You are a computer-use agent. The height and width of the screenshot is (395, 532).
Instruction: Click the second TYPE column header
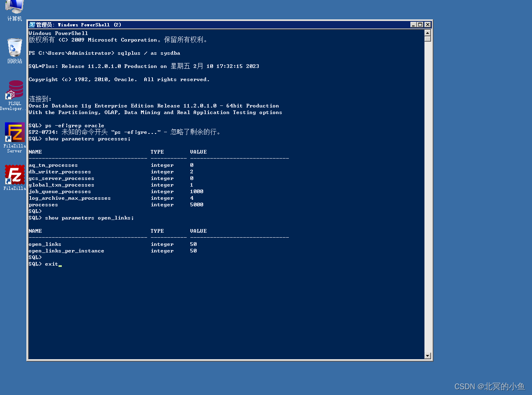tap(157, 231)
